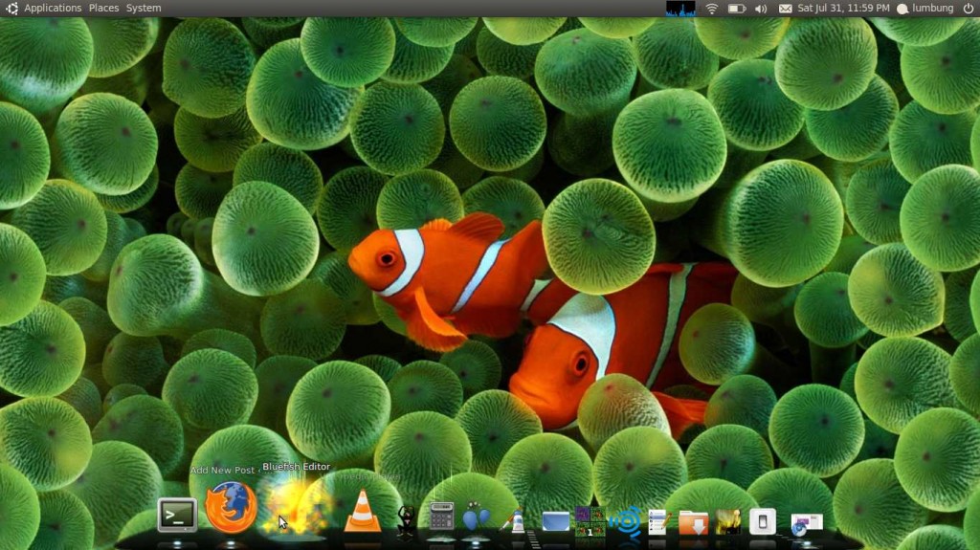Screen dimensions: 980x550
Task: Launch Bluefish Editor from the dock
Action: (x=297, y=508)
